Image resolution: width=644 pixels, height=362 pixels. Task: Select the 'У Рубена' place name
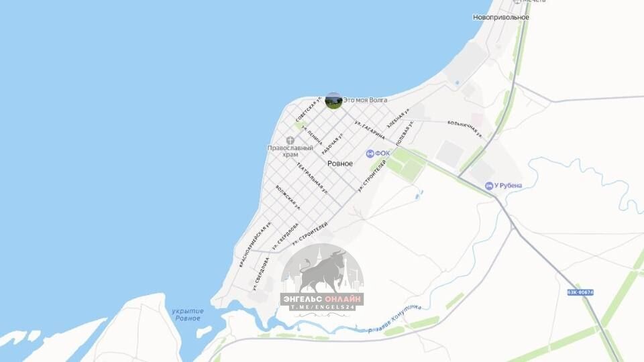click(508, 186)
